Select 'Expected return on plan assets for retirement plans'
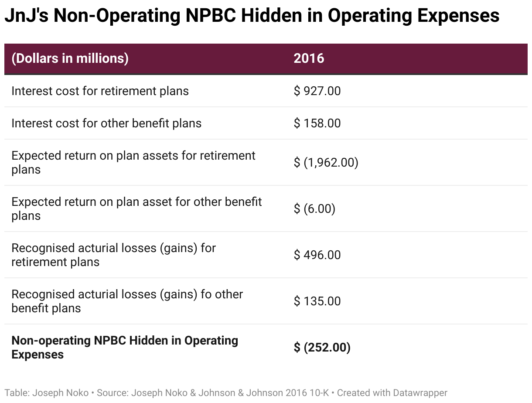Viewport: 532px width, 403px height. [x=133, y=162]
